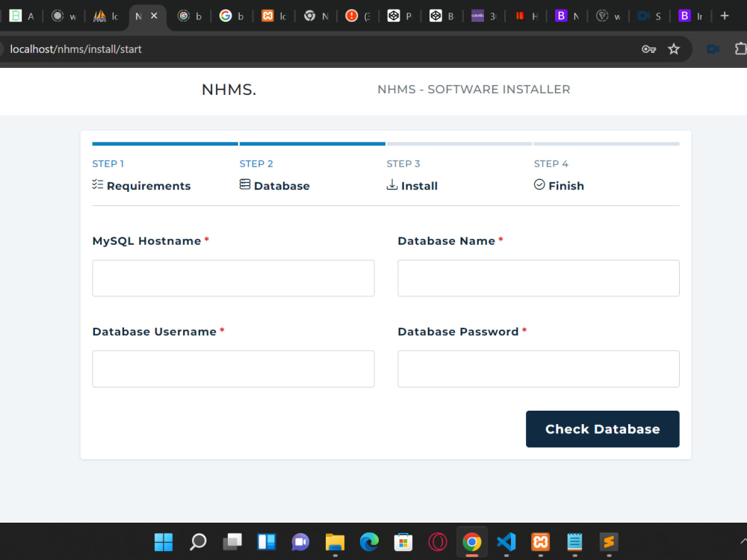Focus the MySQL Hostname input field
This screenshot has width=747, height=560.
tap(233, 278)
